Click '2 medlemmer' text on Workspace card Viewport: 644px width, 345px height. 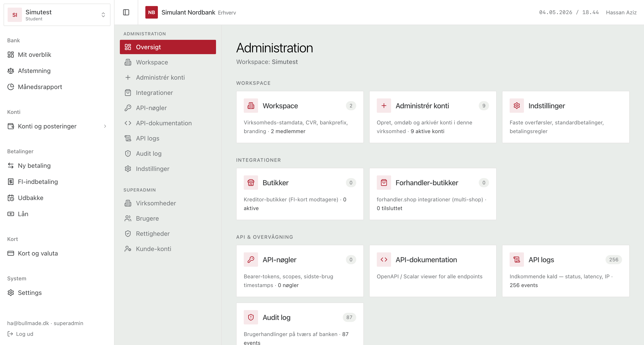coord(288,131)
